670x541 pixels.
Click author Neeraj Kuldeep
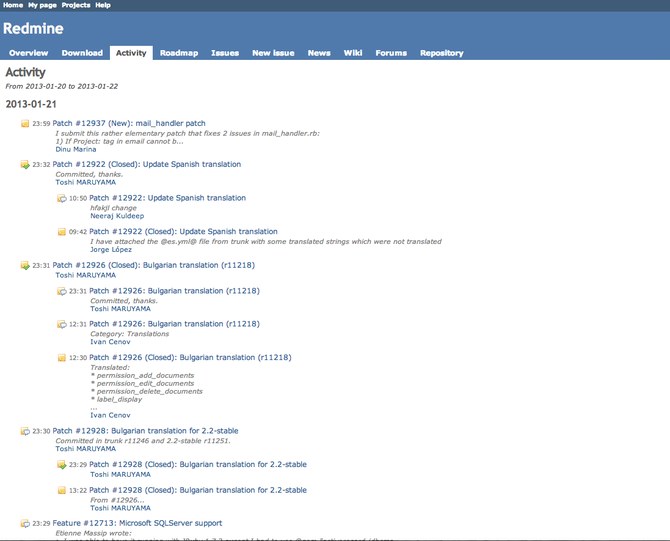point(117,216)
